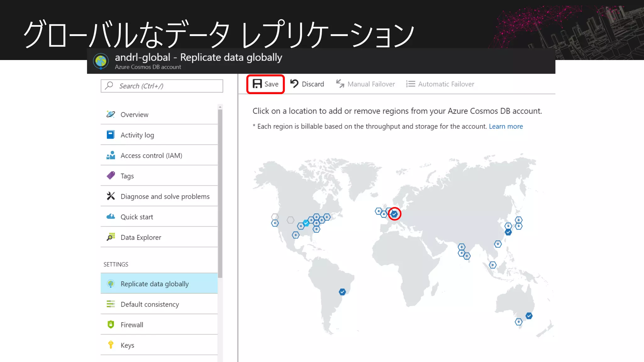Click the Discard undo arrow icon
The width and height of the screenshot is (644, 362).
(294, 84)
